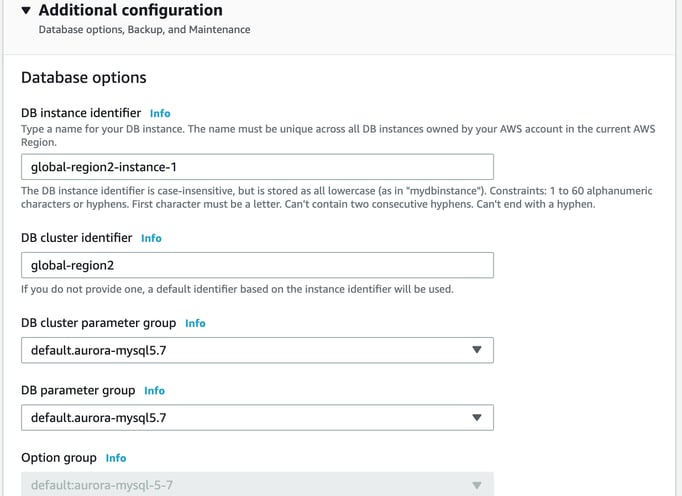The height and width of the screenshot is (496, 682).
Task: Click the DB cluster identifier label
Action: coord(77,238)
